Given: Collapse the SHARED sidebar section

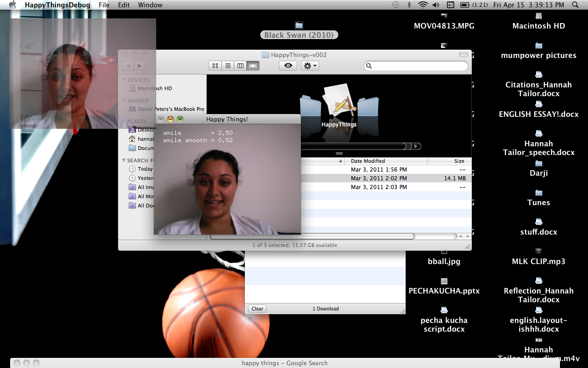Looking at the screenshot, I should coord(124,101).
